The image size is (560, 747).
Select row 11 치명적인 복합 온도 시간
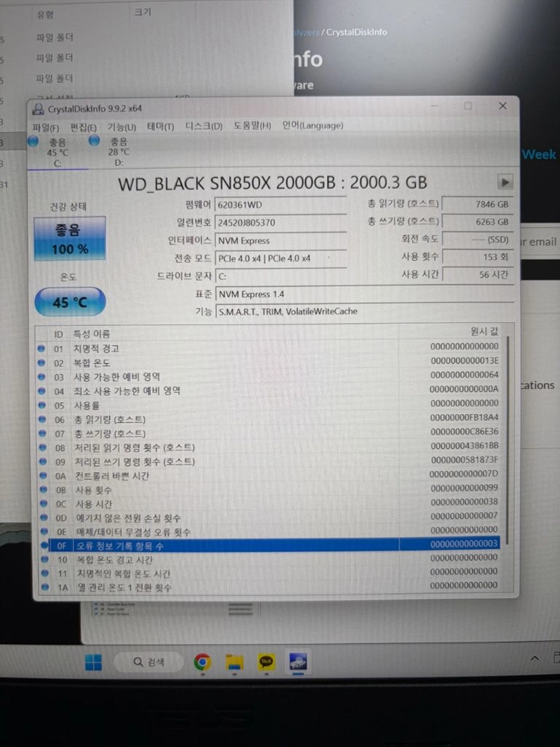tap(268, 573)
